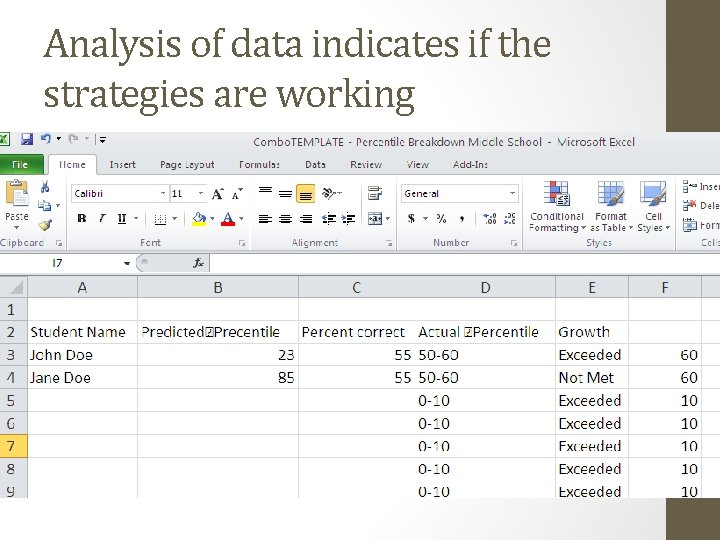Expand the Name Box dropdown arrow
720x540 pixels.
126,264
